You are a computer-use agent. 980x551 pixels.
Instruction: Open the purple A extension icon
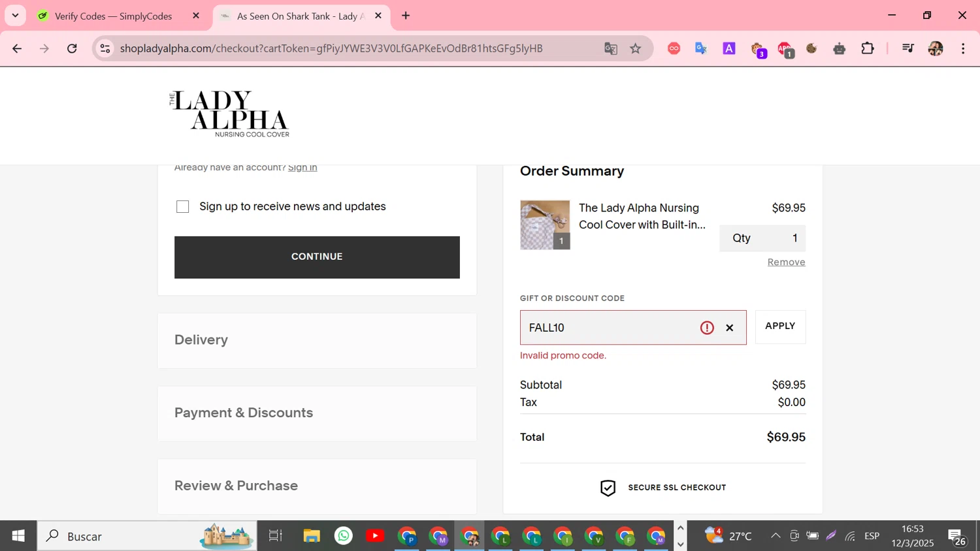729,48
